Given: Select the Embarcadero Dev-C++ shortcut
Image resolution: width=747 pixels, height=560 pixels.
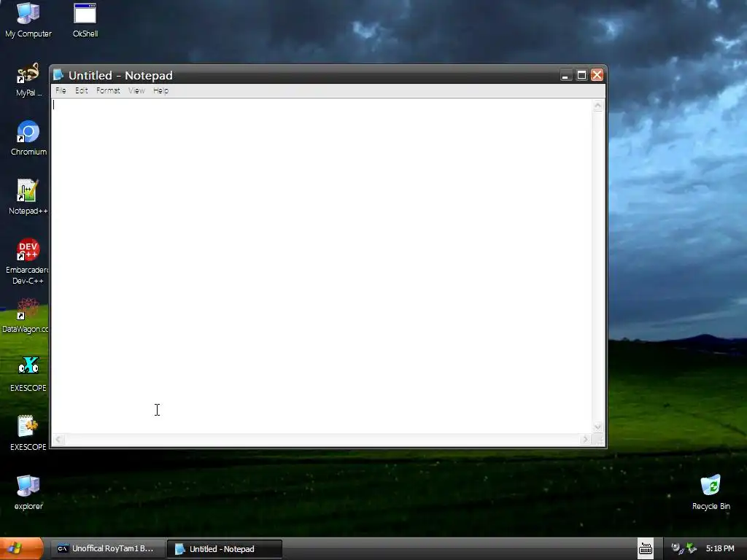Looking at the screenshot, I should [27, 262].
